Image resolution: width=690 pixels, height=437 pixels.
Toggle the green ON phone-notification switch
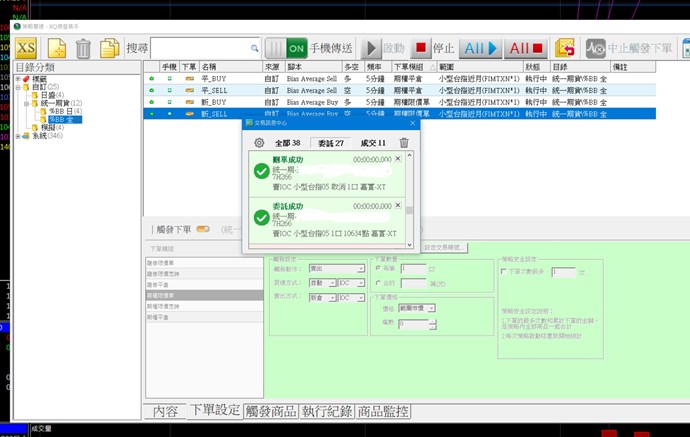coord(296,48)
